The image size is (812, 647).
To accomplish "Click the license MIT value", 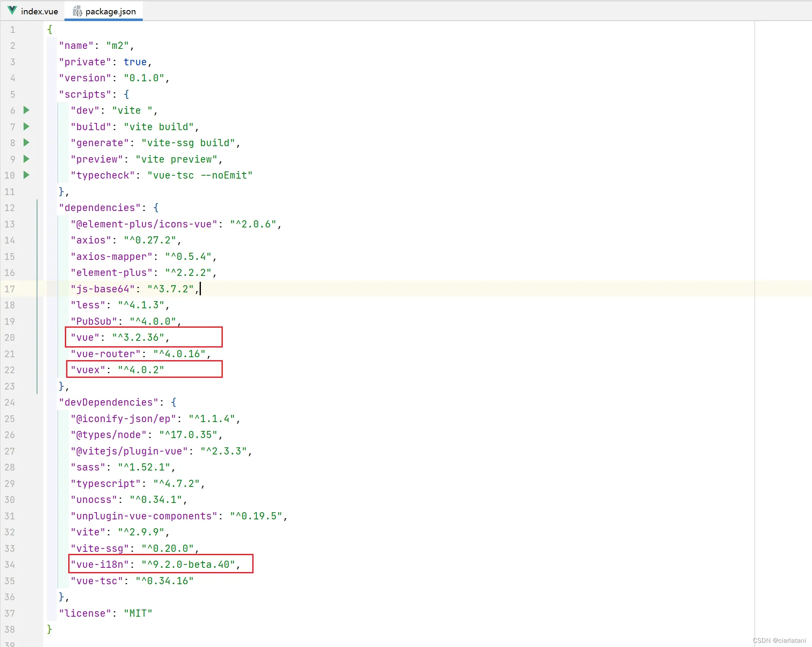I will 138,613.
